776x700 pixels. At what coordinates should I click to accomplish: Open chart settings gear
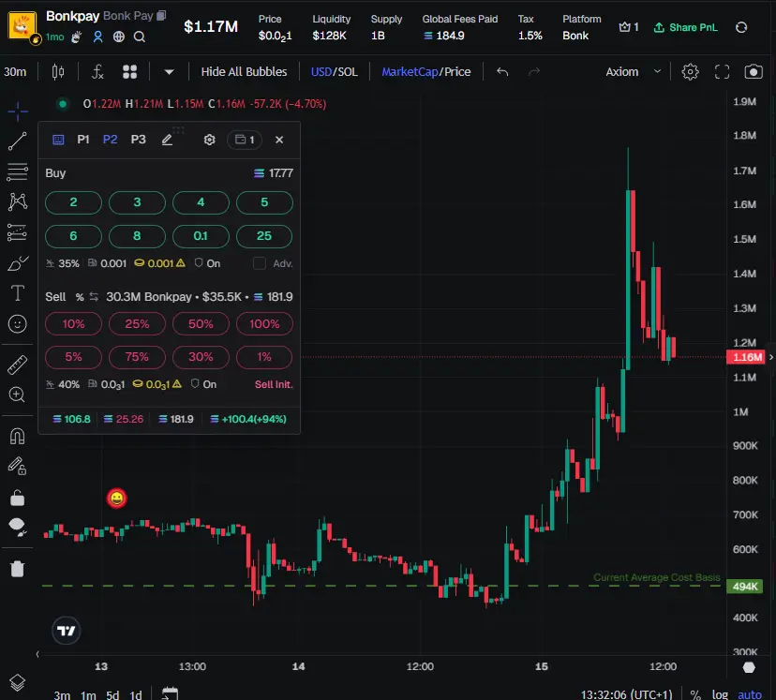691,72
